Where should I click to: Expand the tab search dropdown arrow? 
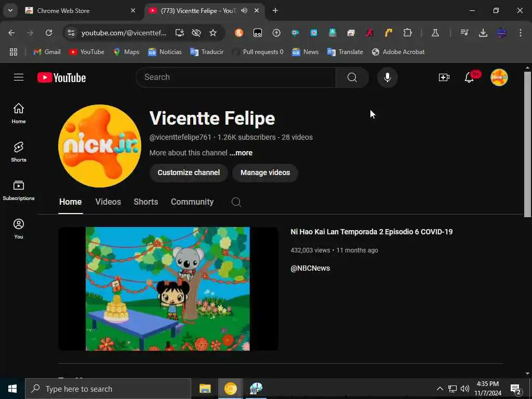pyautogui.click(x=10, y=10)
